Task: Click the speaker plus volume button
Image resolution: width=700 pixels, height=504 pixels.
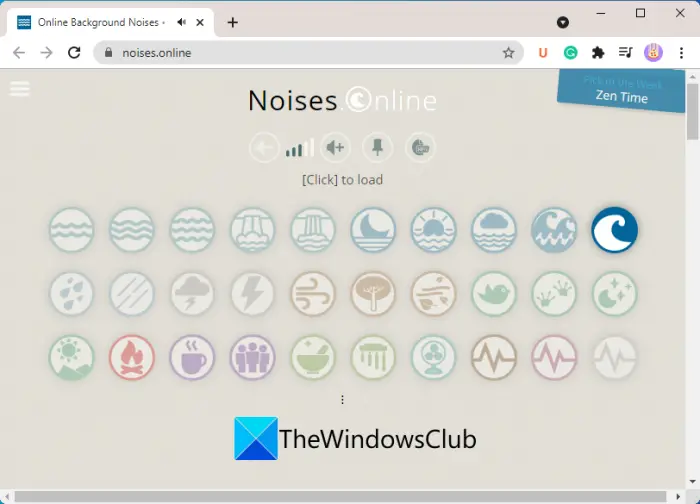Action: click(335, 147)
